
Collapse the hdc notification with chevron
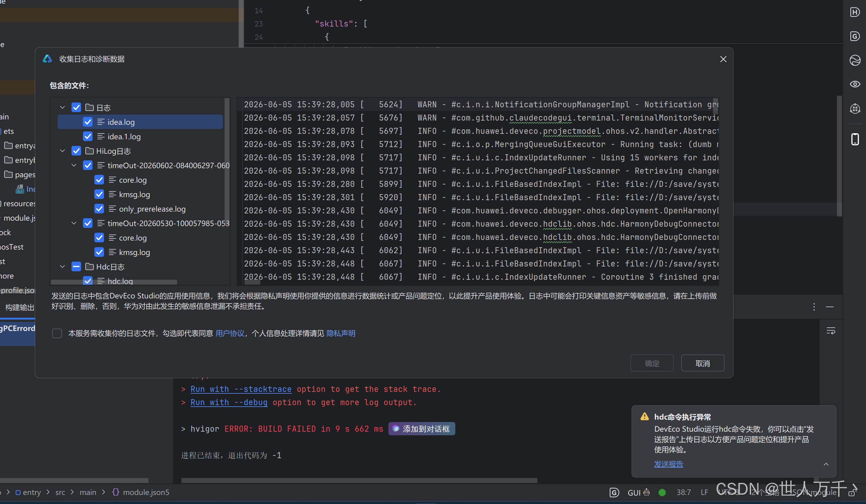[x=826, y=464]
